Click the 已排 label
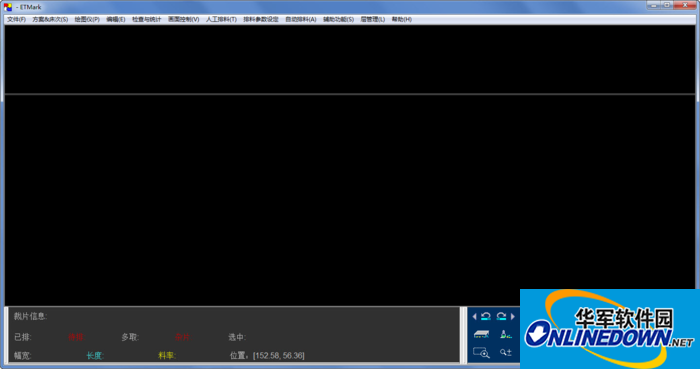This screenshot has height=369, width=700. [x=23, y=337]
